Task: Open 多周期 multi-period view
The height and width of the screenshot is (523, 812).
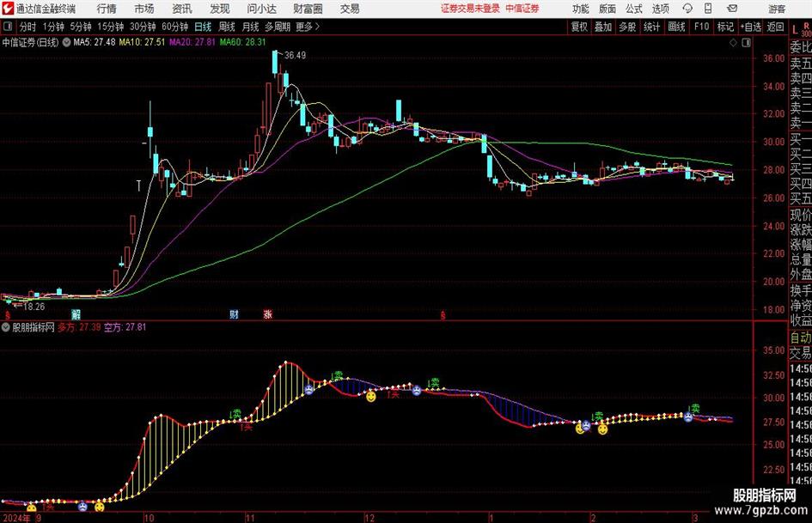Action: (x=277, y=27)
